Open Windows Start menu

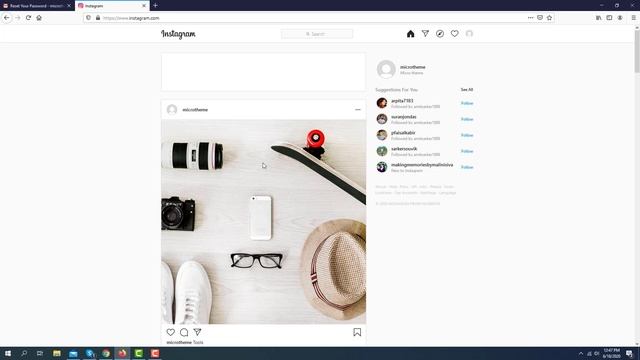click(8, 353)
